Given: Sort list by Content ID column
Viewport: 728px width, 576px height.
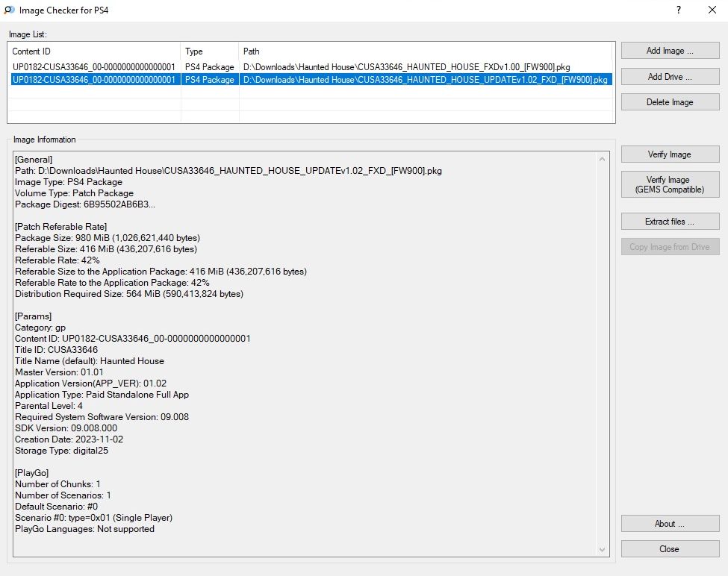Looking at the screenshot, I should pos(94,51).
